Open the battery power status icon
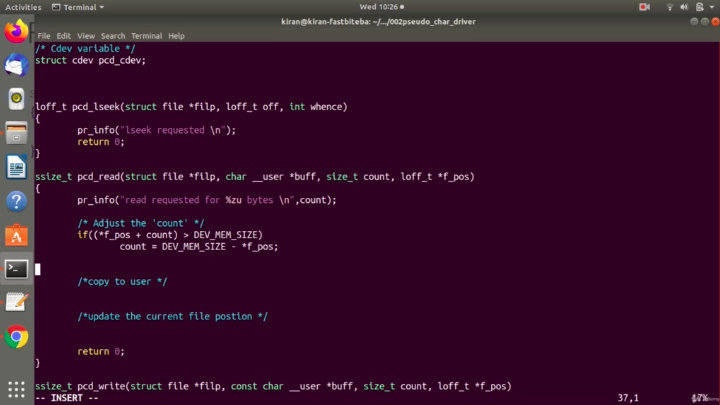Image resolution: width=720 pixels, height=405 pixels. 699,7
